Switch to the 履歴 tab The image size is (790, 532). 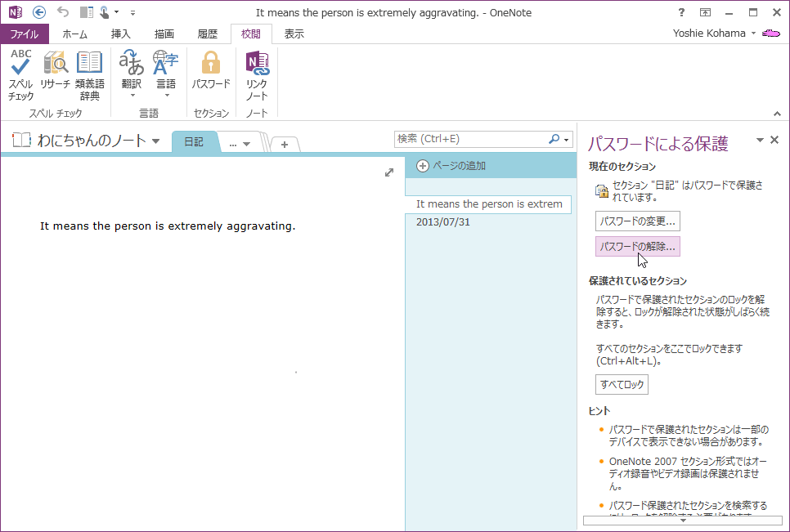pos(208,34)
